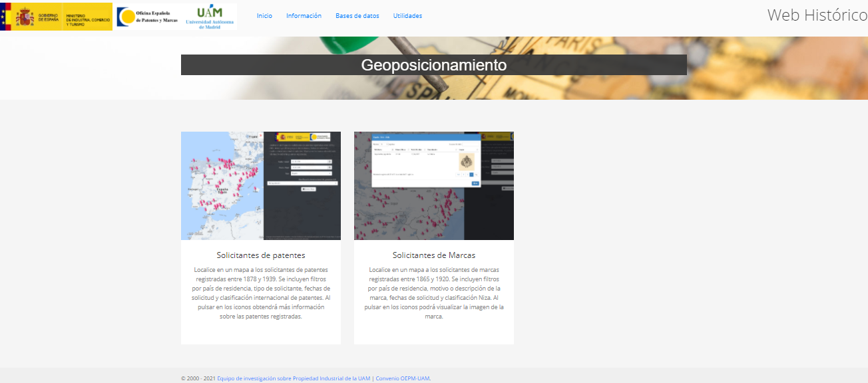Open the Utilidades menu
Viewport: 868px width, 383px height.
click(407, 16)
